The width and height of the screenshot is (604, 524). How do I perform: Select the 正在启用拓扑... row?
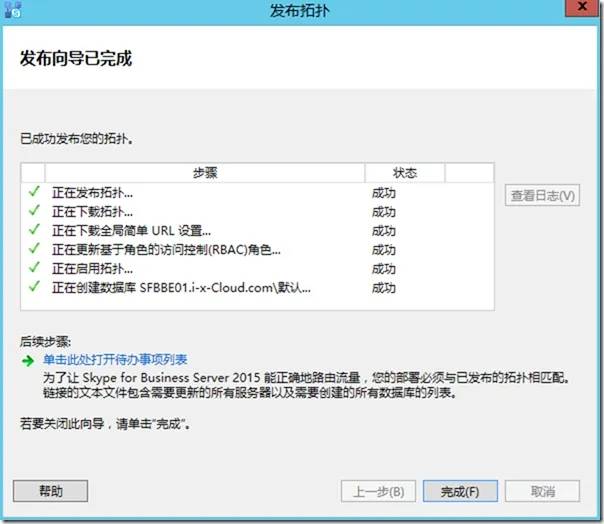257,269
